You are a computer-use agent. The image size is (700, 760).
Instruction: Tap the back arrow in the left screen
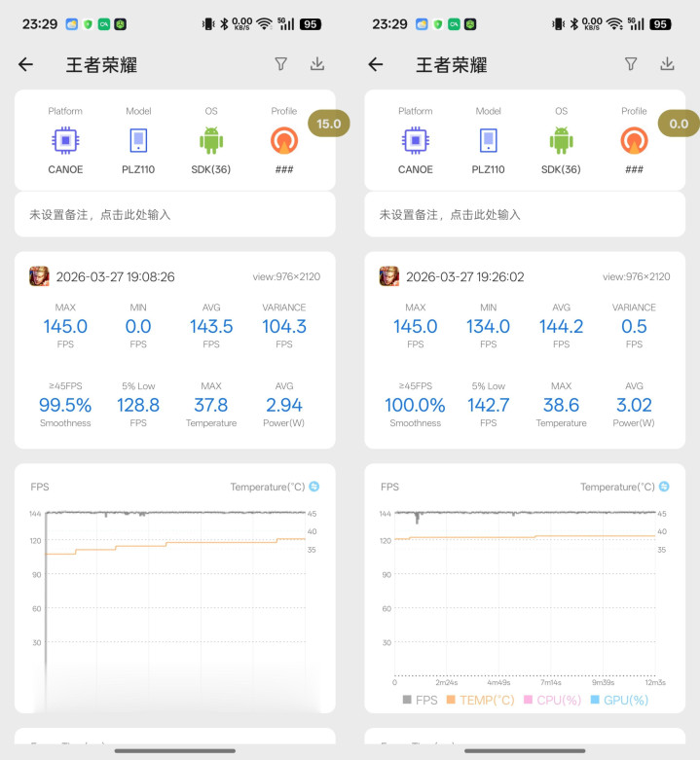pos(25,64)
